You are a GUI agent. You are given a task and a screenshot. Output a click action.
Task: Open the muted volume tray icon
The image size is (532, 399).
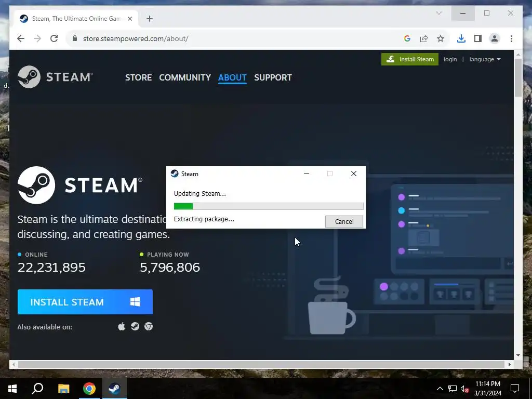tap(464, 389)
